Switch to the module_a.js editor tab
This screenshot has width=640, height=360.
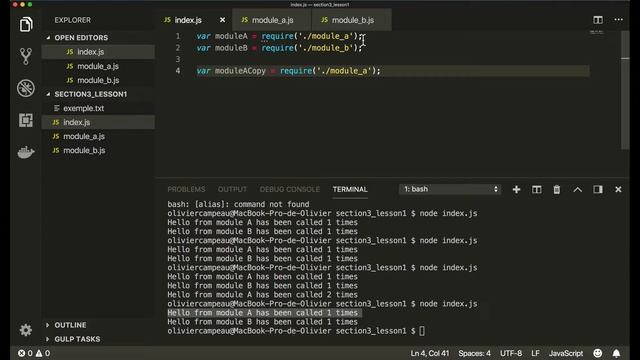point(272,20)
